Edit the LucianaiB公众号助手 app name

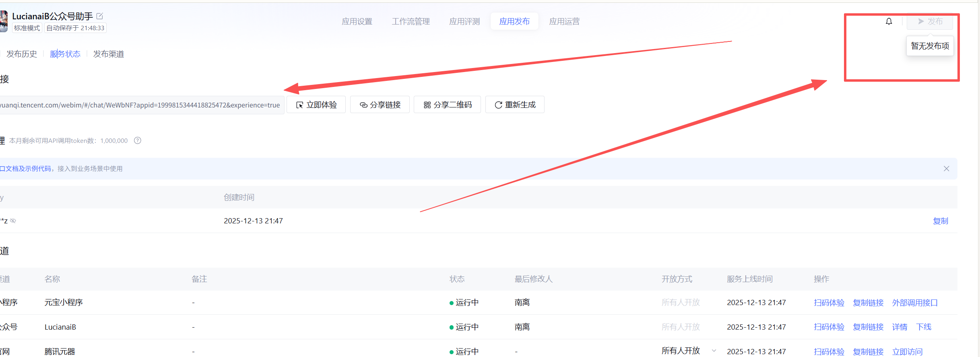coord(100,16)
